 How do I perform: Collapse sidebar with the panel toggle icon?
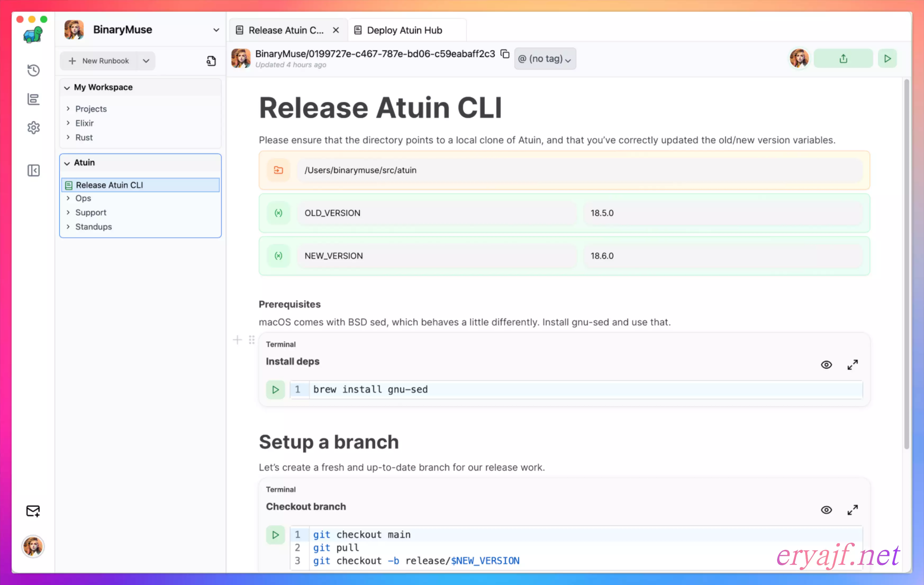(33, 170)
